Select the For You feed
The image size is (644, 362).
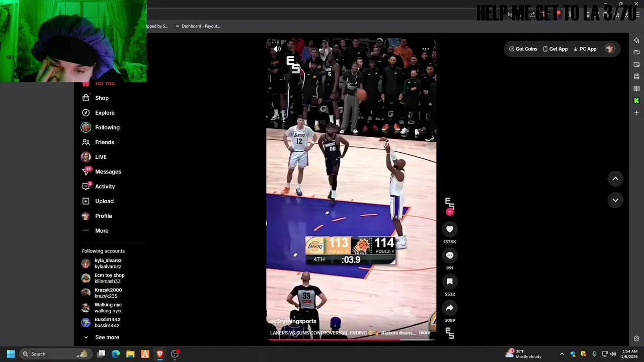coord(104,83)
